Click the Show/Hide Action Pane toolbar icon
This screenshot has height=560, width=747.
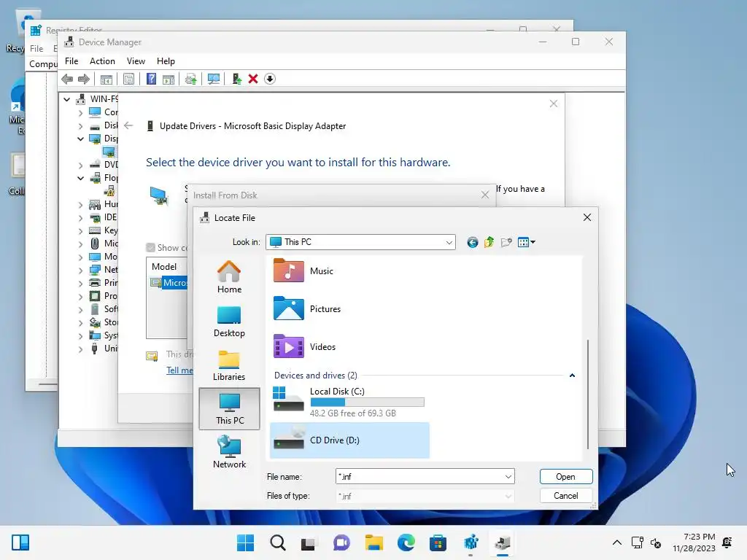pyautogui.click(x=169, y=79)
